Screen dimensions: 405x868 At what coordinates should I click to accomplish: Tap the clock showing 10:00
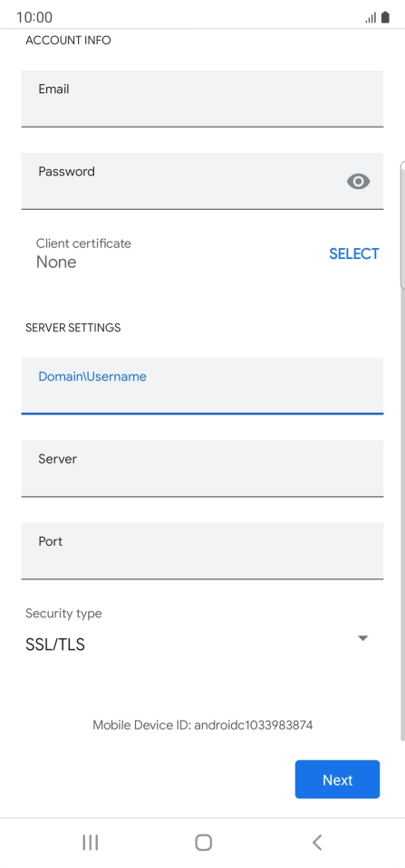tap(34, 17)
